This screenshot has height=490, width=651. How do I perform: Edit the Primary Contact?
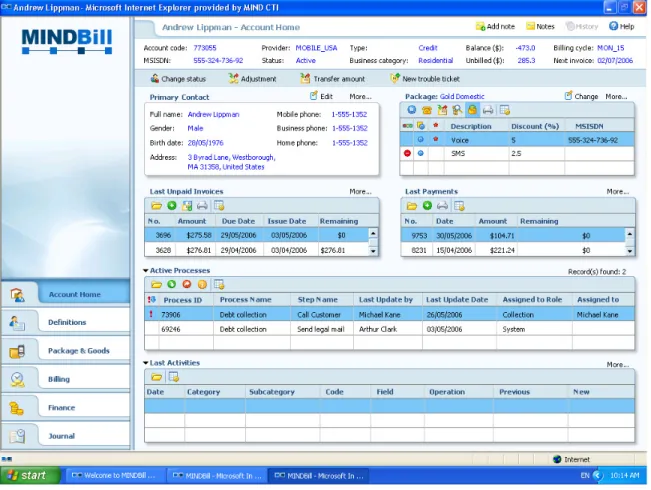pos(321,96)
